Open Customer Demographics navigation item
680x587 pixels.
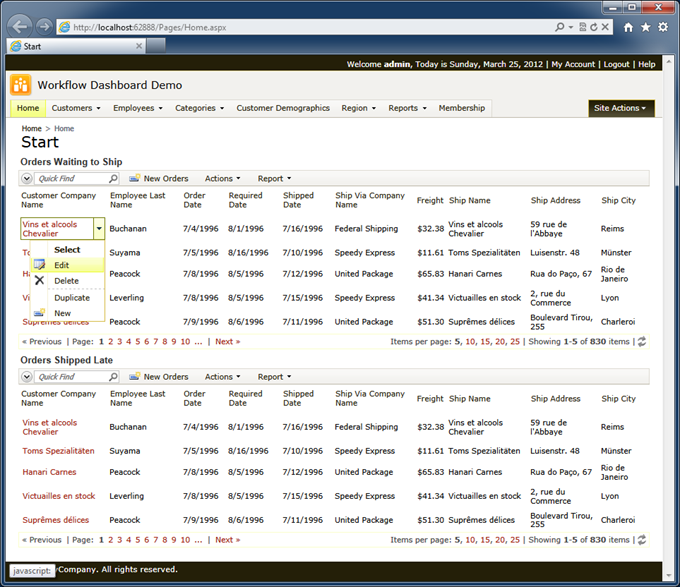(283, 108)
